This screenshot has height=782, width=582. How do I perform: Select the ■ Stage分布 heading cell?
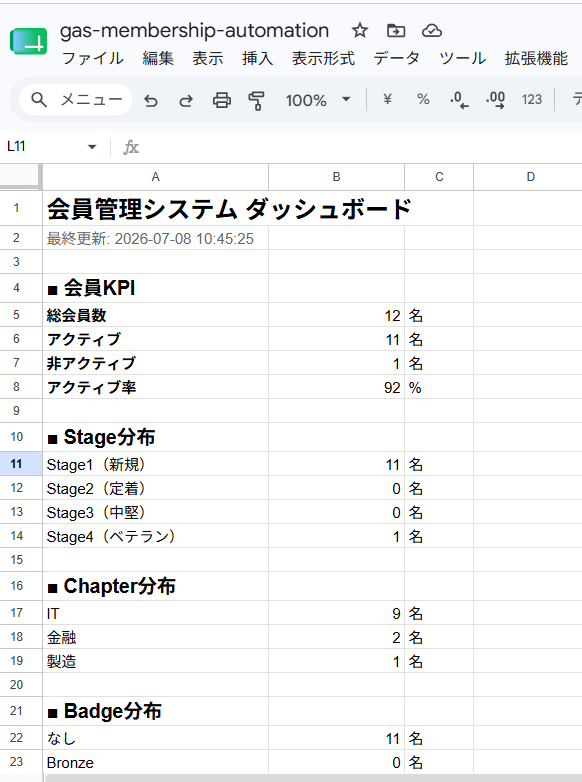(156, 437)
